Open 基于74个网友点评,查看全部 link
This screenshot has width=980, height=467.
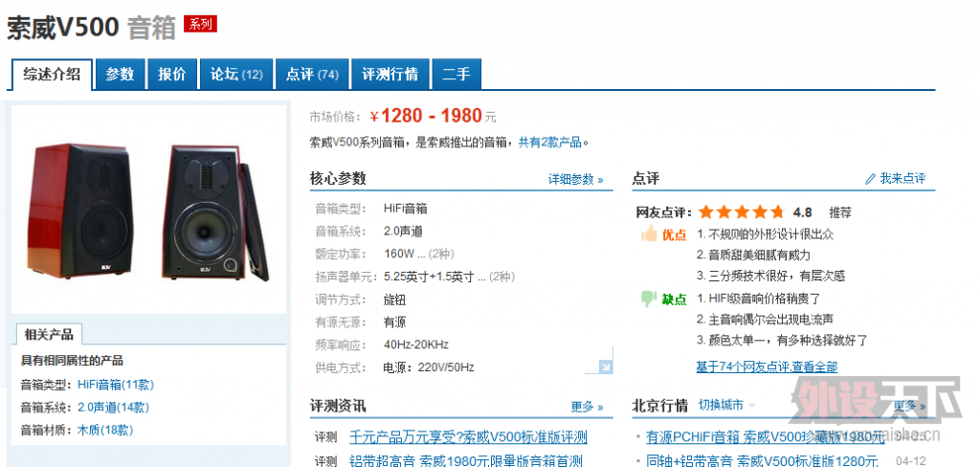coord(767,367)
